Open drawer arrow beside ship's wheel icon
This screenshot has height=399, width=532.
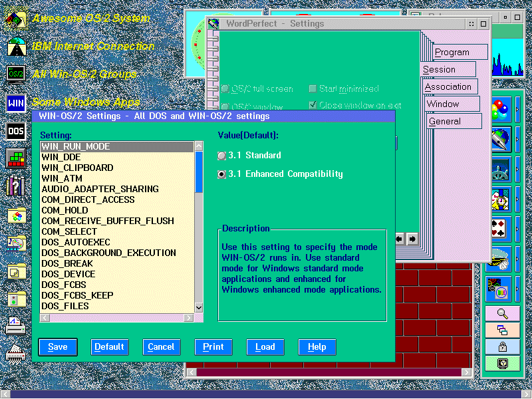pyautogui.click(x=517, y=169)
